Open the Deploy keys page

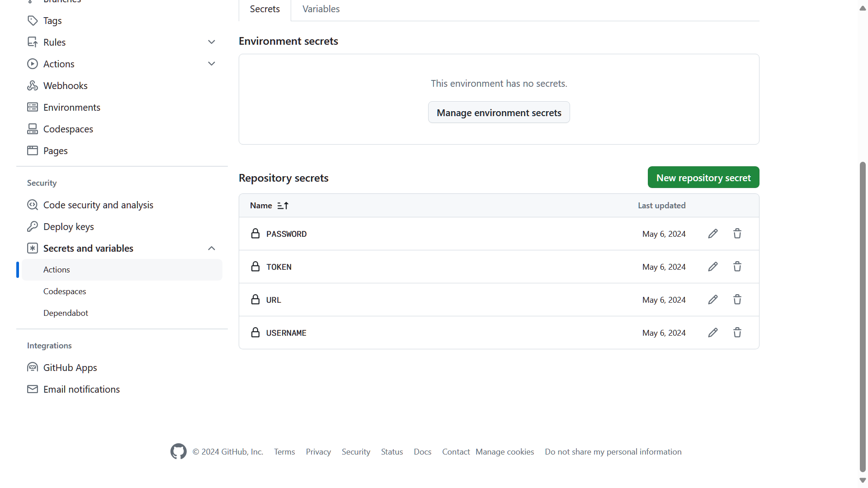pyautogui.click(x=68, y=226)
